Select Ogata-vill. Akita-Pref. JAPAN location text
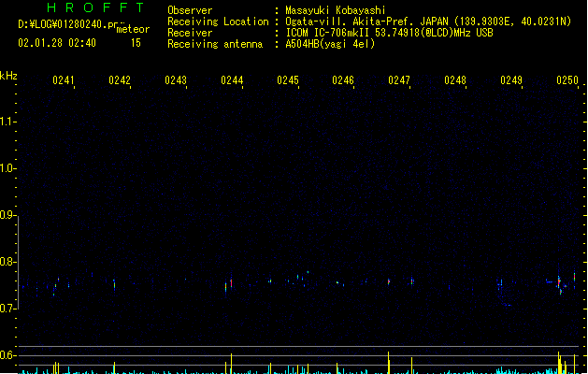Viewport: 588px width, 374px height. (366, 22)
